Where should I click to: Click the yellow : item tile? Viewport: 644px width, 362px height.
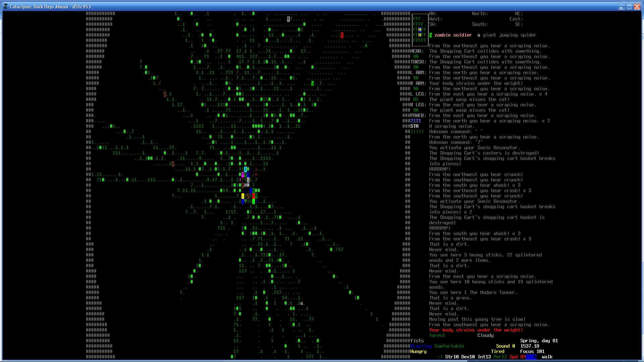243,196
